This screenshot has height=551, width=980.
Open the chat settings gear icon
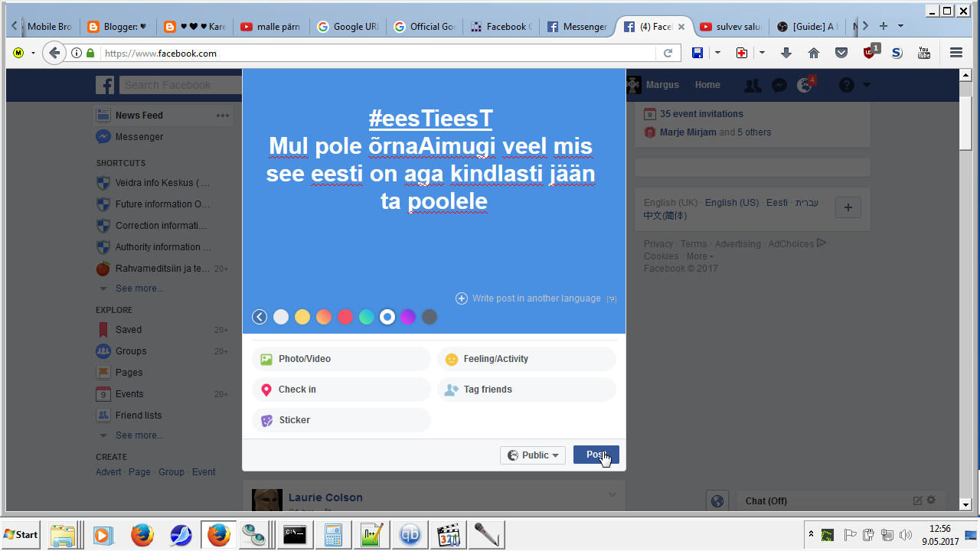(931, 500)
